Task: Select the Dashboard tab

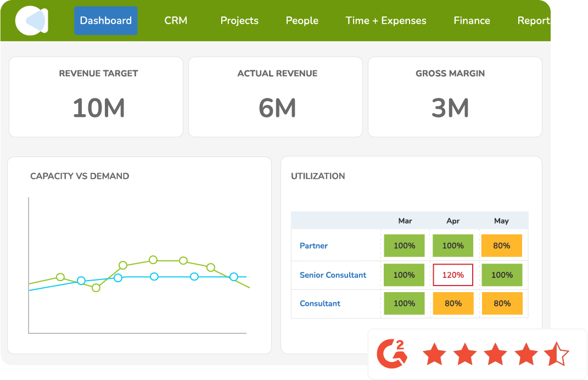Action: click(x=105, y=20)
